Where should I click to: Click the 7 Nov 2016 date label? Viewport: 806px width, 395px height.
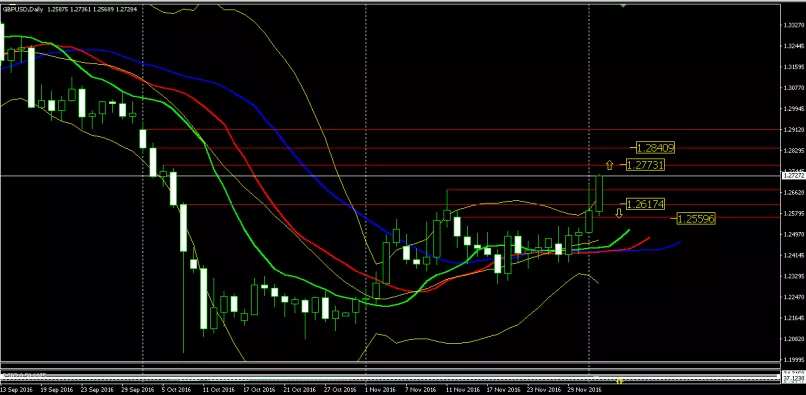point(421,390)
